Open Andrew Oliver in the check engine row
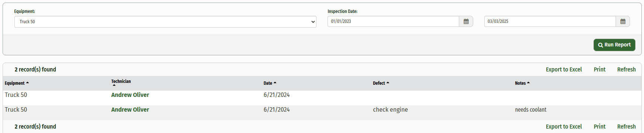The image size is (644, 133). (130, 109)
